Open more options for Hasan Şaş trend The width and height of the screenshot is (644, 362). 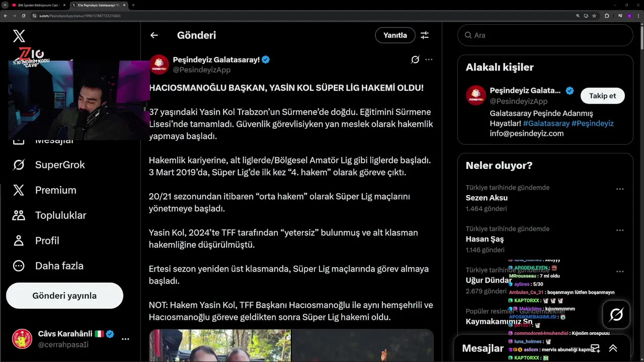click(x=620, y=230)
